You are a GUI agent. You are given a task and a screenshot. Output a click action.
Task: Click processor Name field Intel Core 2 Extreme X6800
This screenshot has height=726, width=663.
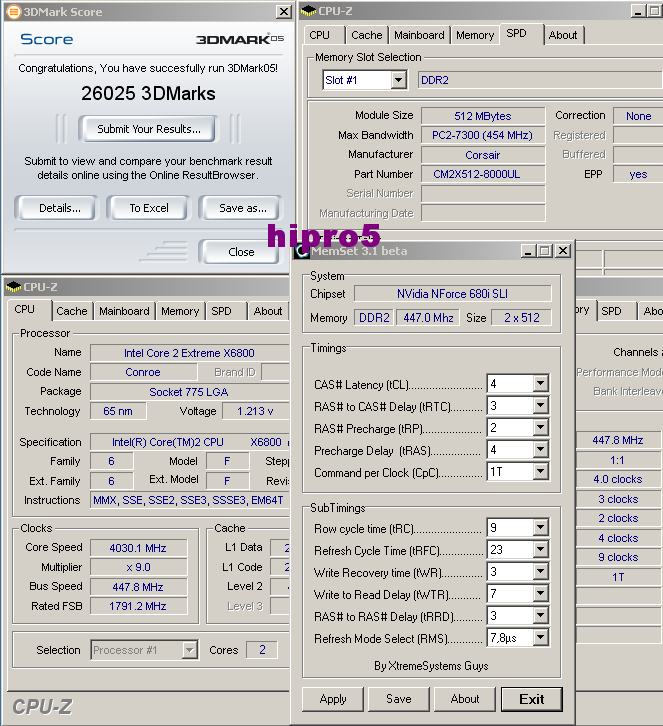(x=189, y=353)
